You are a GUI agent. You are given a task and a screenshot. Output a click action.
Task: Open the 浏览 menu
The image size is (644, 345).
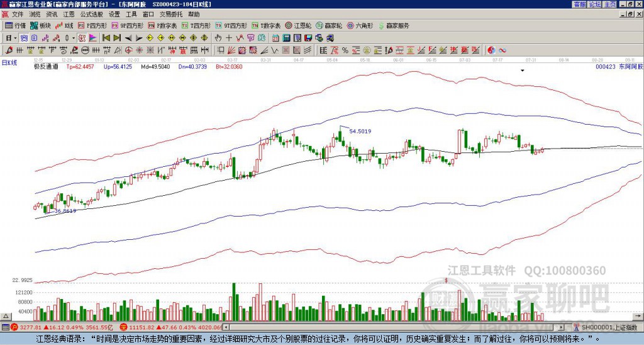tap(35, 14)
